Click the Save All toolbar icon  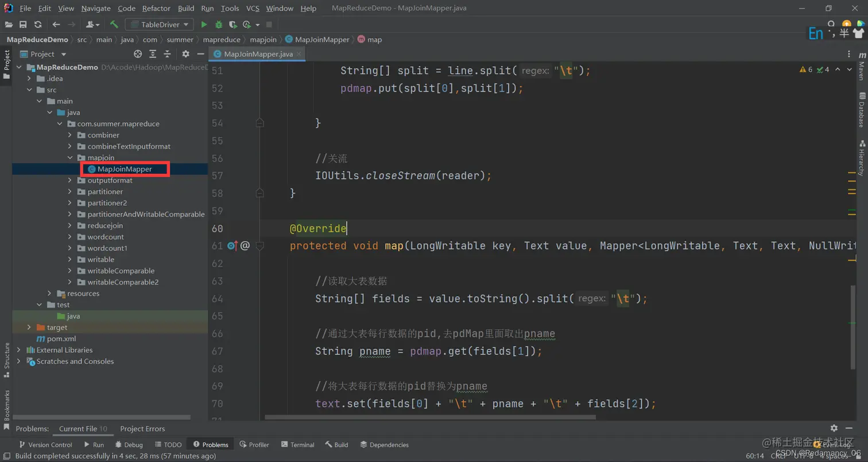pyautogui.click(x=23, y=25)
